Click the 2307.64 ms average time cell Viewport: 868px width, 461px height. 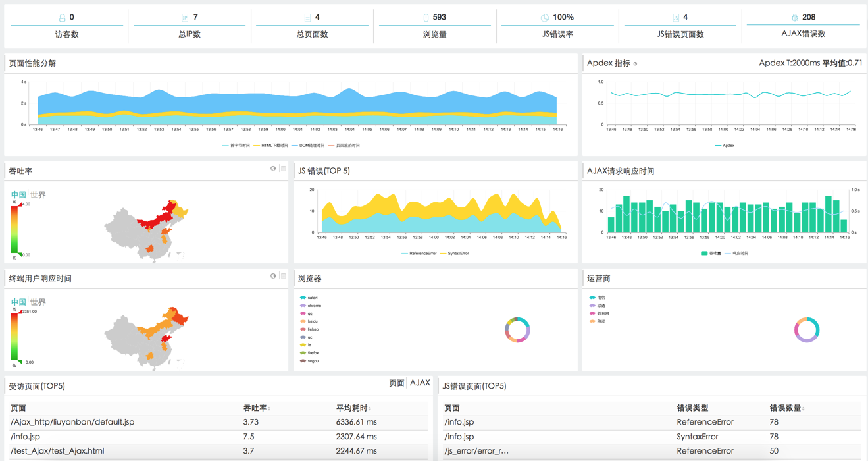pos(356,437)
